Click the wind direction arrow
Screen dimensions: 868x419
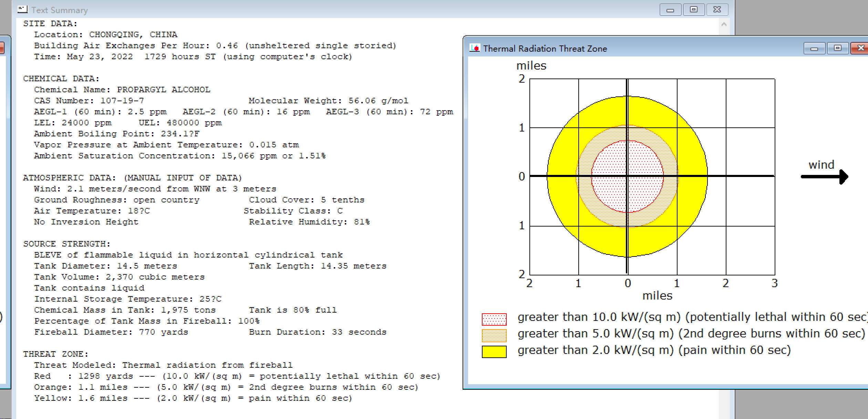(824, 177)
